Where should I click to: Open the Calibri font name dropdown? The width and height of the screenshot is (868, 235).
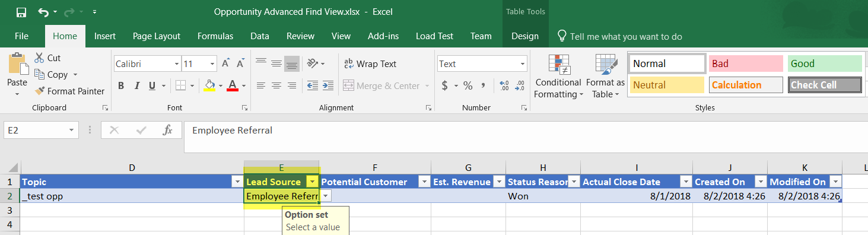pyautogui.click(x=177, y=64)
